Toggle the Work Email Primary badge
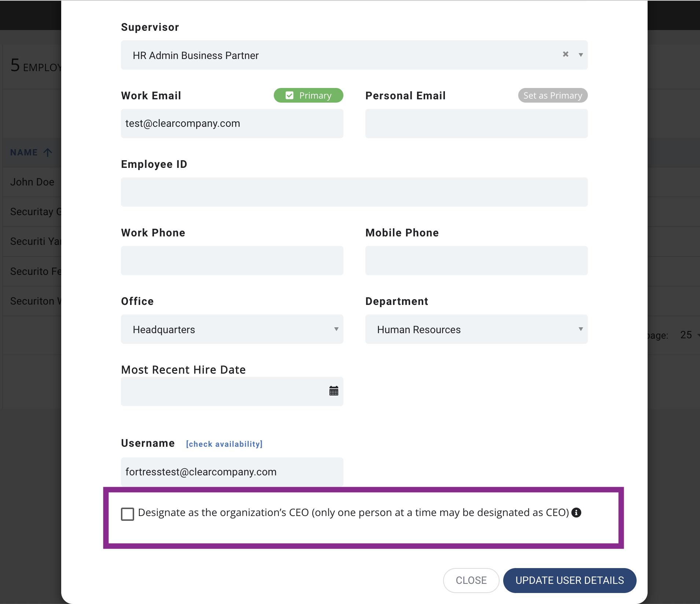Screen dimensions: 700x604 point(308,95)
